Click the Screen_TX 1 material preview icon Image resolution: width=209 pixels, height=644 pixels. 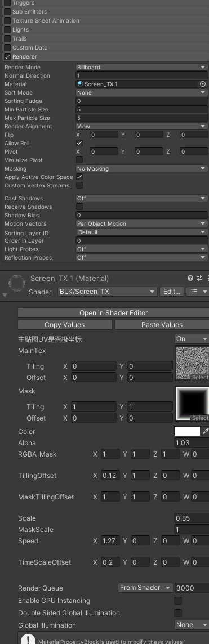(x=17, y=283)
